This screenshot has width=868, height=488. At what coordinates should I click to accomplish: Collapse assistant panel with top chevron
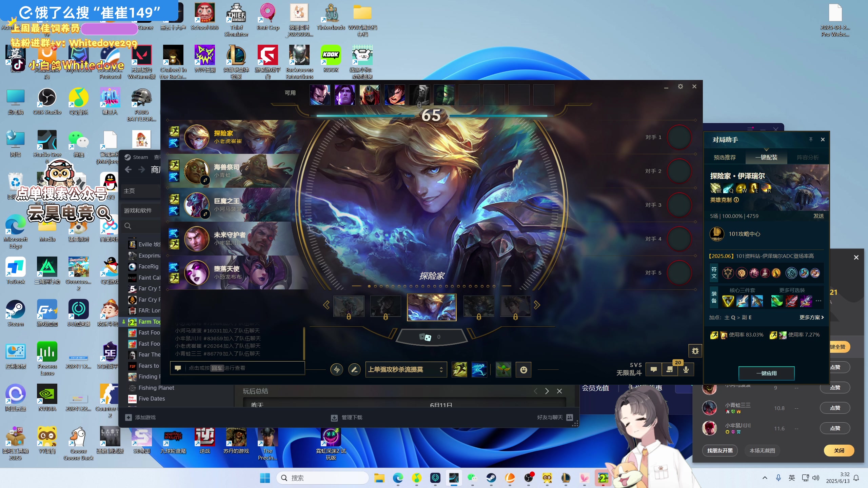(766, 149)
